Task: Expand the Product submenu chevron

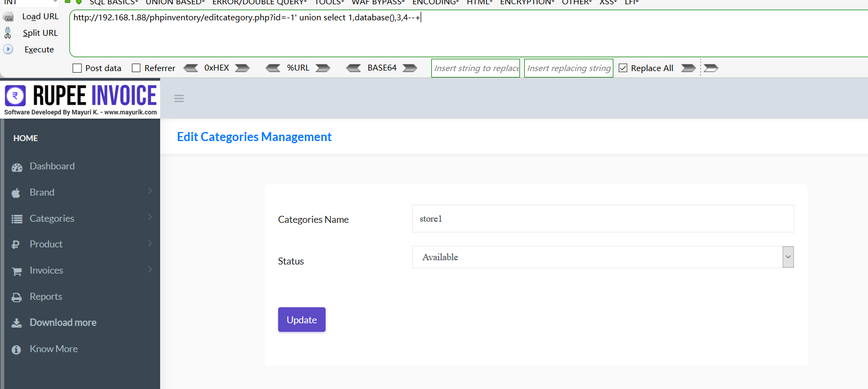Action: pos(150,243)
